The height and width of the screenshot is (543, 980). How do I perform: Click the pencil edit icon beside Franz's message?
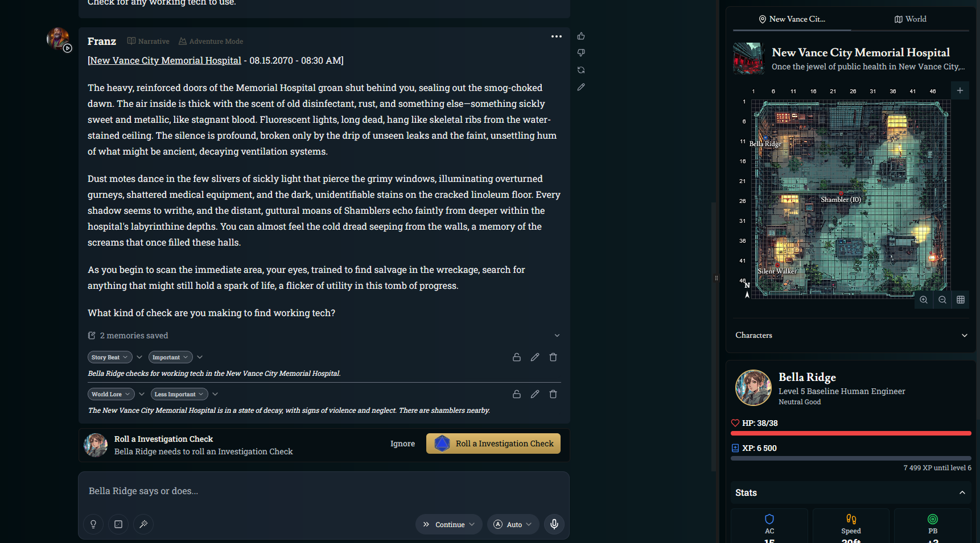pos(581,87)
